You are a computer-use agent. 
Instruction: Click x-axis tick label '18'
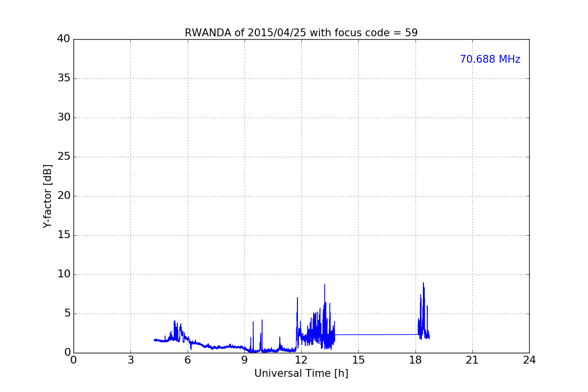click(x=416, y=360)
